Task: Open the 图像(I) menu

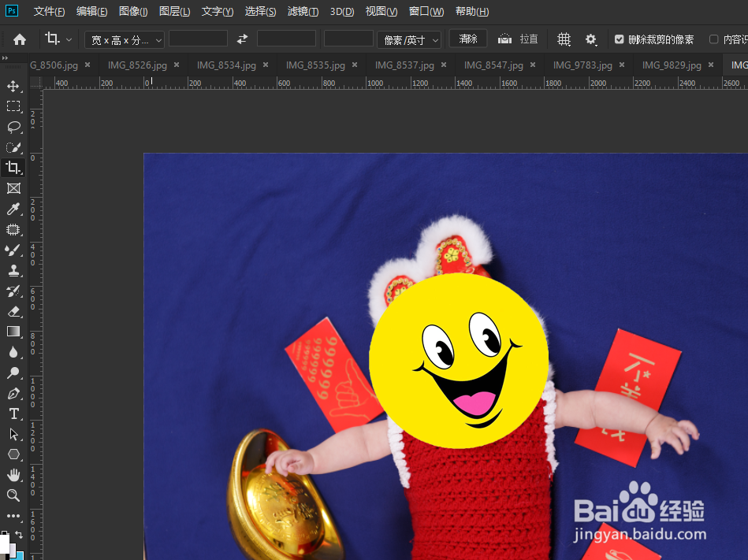Action: click(x=133, y=12)
